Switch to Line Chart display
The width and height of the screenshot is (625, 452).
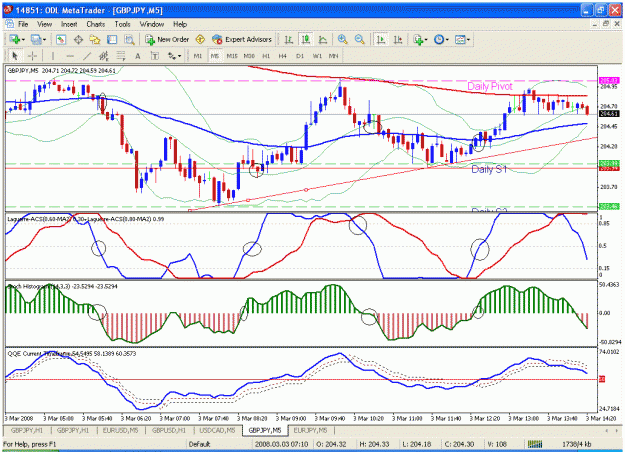click(323, 39)
